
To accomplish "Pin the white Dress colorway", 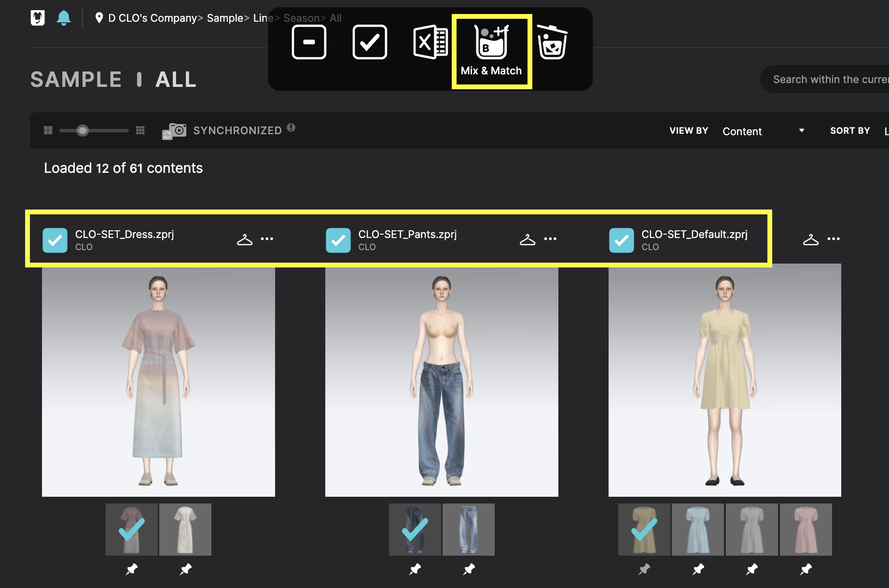I will (x=186, y=569).
